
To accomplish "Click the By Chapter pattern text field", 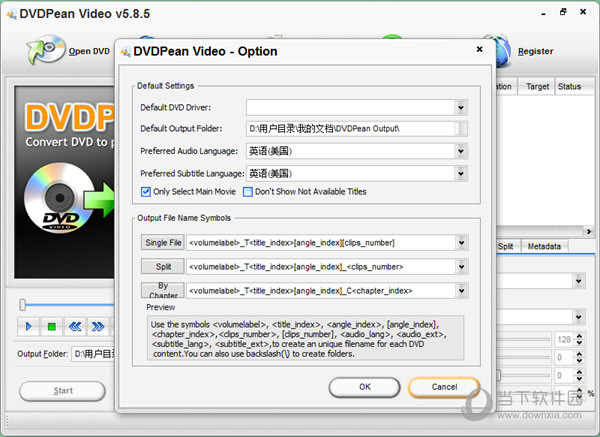I will 321,291.
